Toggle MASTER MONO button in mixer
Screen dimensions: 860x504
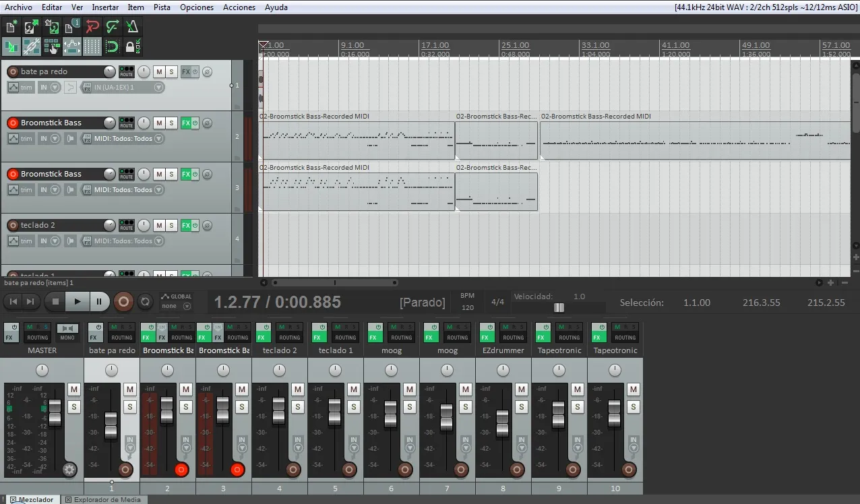point(67,333)
